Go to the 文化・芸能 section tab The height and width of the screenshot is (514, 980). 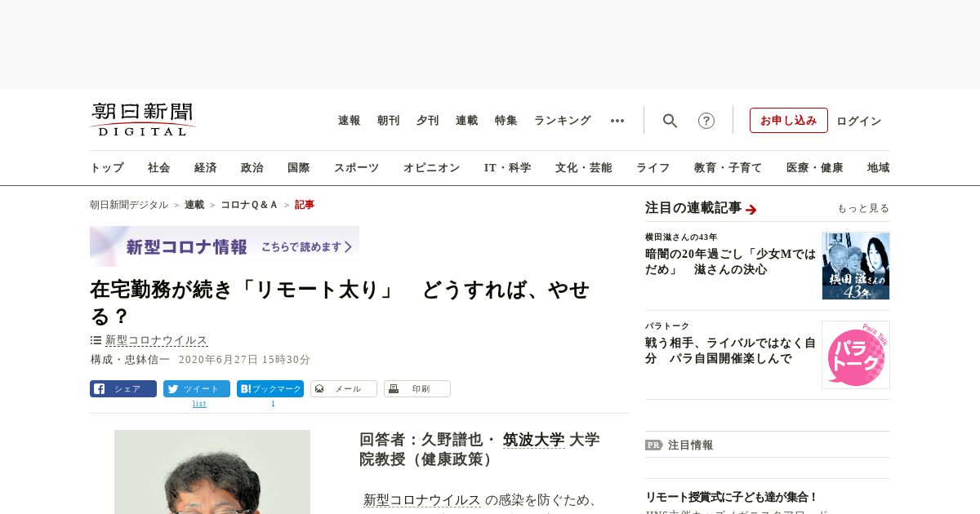tap(584, 168)
